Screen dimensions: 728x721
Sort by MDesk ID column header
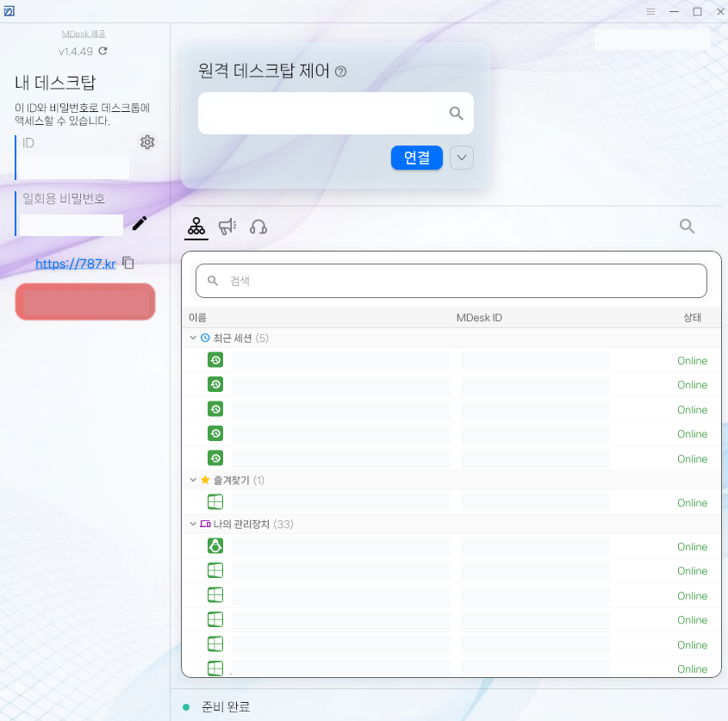click(x=479, y=318)
